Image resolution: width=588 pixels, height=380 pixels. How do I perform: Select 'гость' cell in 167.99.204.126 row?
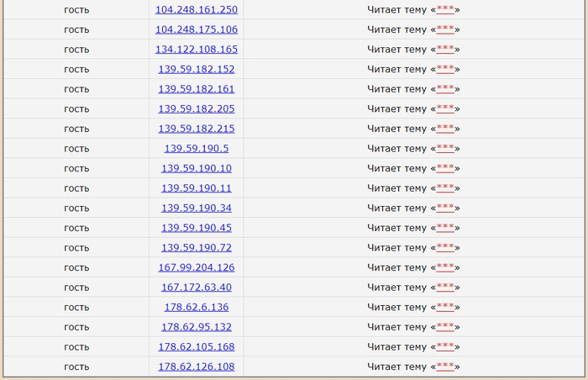(76, 268)
